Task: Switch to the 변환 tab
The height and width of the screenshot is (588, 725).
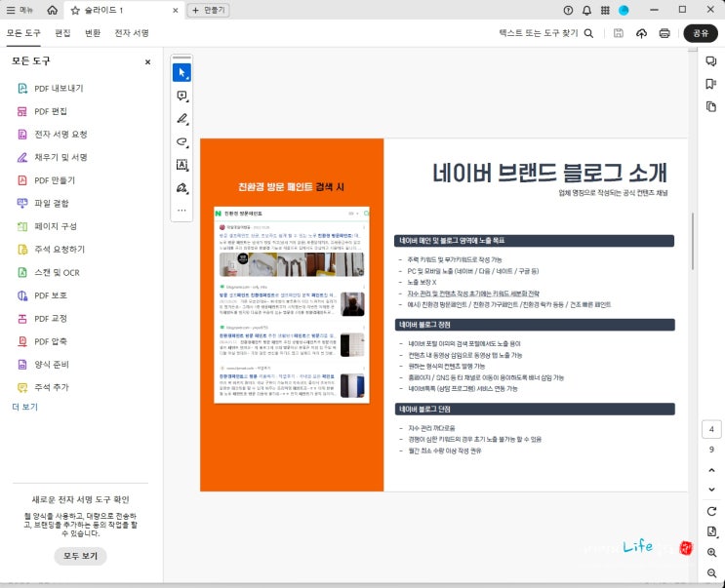Action: click(93, 33)
